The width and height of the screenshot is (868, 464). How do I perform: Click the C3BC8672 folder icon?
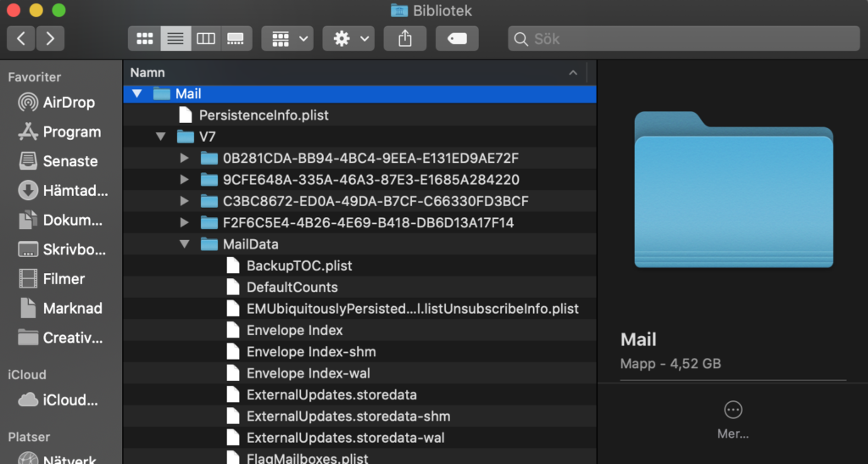tap(209, 202)
